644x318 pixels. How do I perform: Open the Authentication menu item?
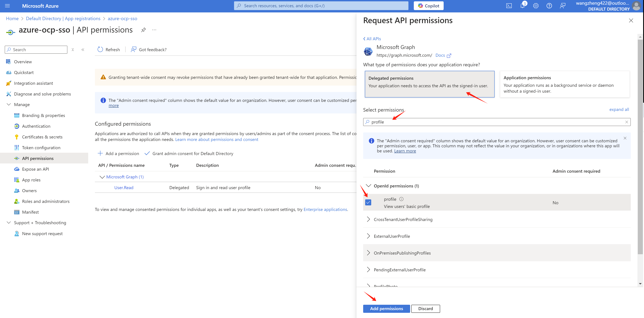(36, 126)
